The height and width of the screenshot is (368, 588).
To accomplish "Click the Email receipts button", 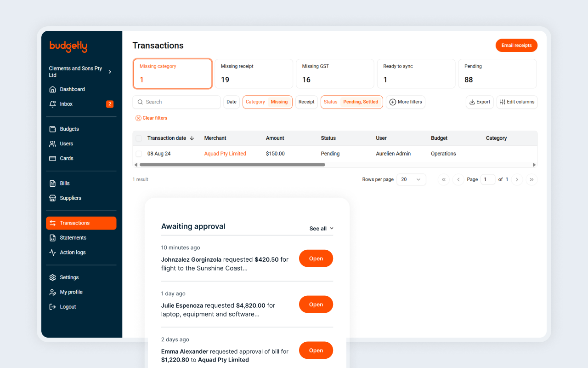I will coord(516,45).
